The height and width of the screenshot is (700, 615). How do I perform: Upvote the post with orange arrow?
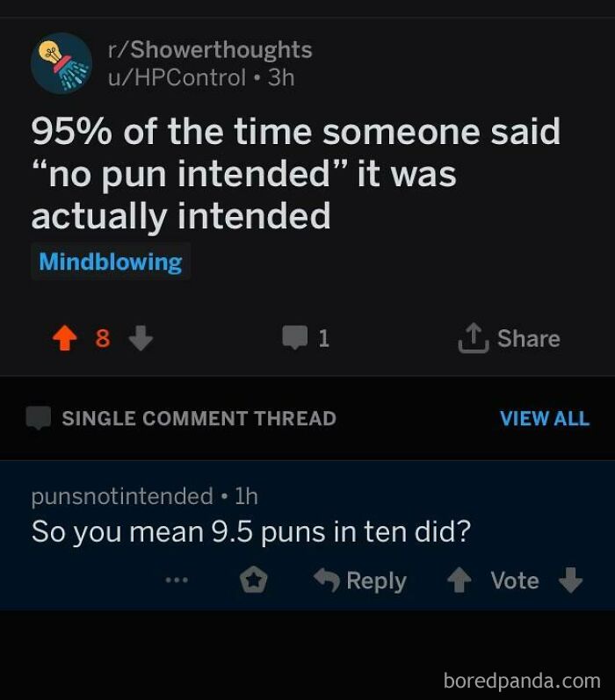coord(64,339)
